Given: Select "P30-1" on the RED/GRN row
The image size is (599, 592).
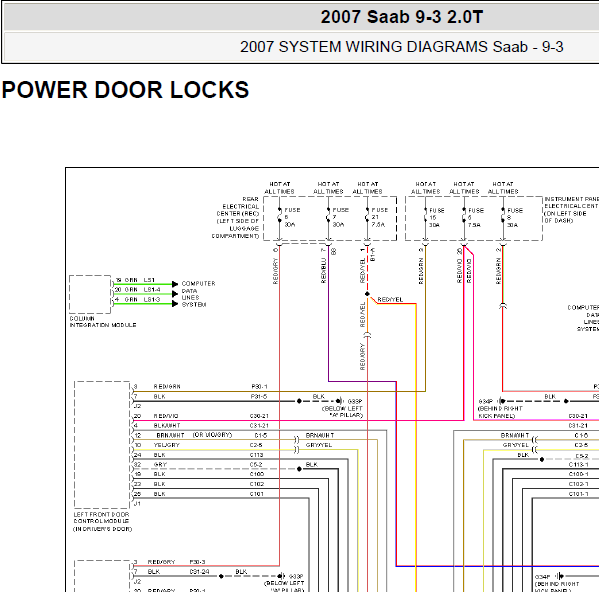Looking at the screenshot, I should point(259,387).
